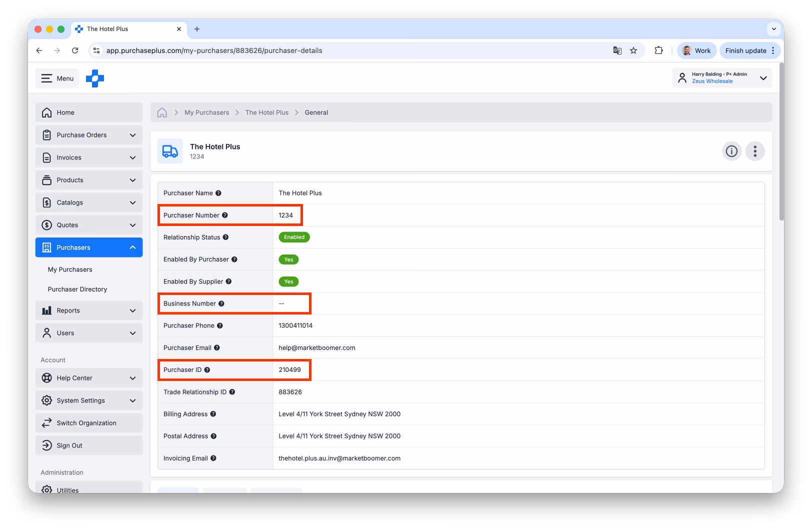Click the page vertical scrollbar
812x530 pixels.
(x=781, y=142)
